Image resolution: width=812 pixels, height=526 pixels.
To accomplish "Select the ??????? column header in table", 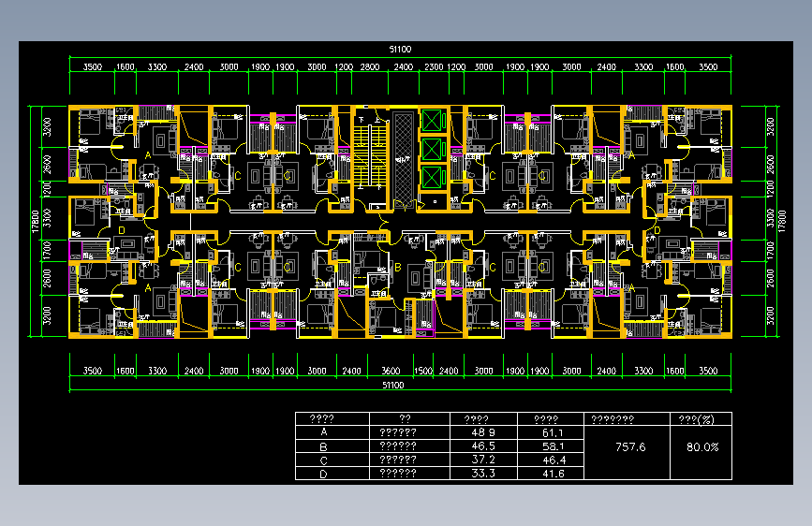I will point(613,419).
